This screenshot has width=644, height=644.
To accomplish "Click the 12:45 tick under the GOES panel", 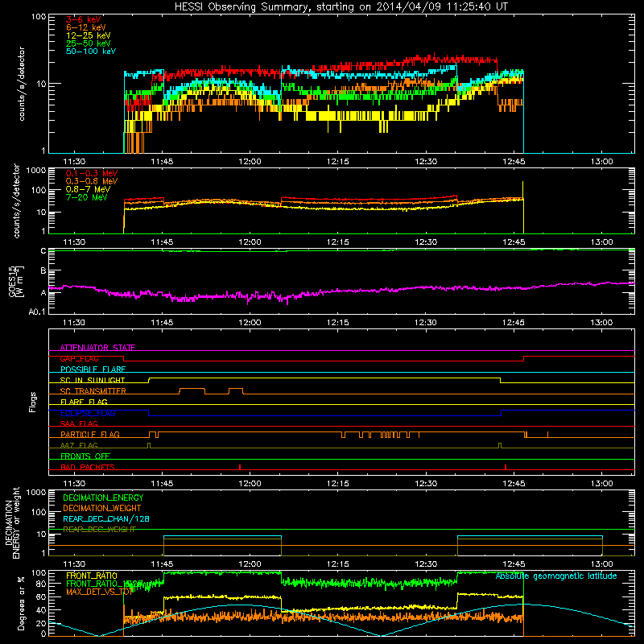I will coord(514,323).
